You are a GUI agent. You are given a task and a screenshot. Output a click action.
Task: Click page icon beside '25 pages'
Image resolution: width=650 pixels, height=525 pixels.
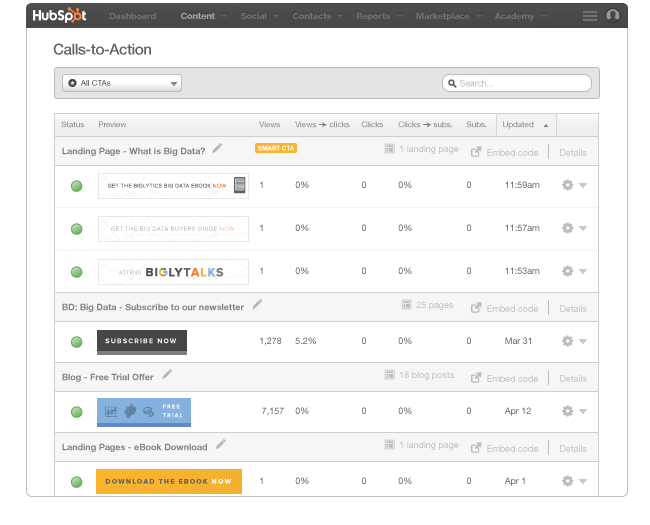[x=407, y=305]
